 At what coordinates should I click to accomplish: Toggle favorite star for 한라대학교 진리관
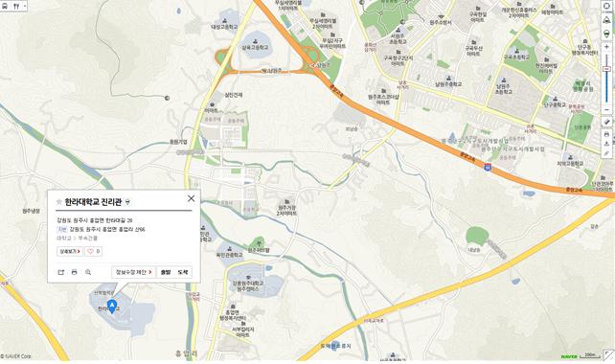pyautogui.click(x=59, y=202)
